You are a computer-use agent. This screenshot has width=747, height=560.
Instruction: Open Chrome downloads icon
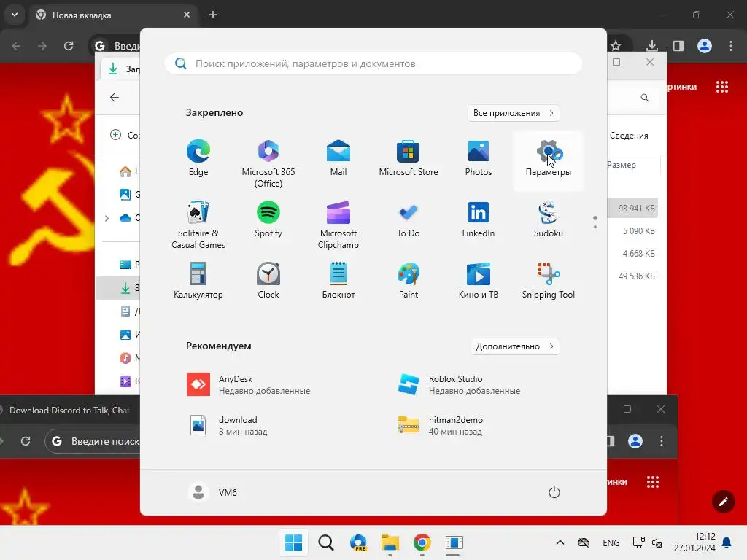coord(652,46)
